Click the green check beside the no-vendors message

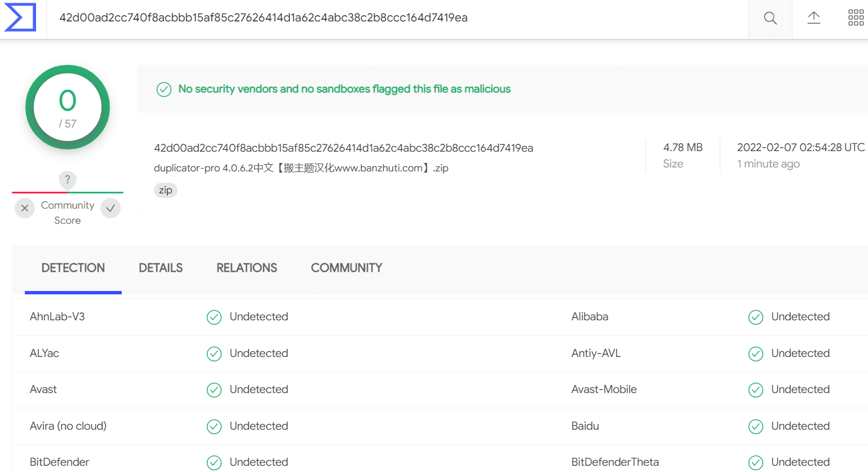(164, 89)
